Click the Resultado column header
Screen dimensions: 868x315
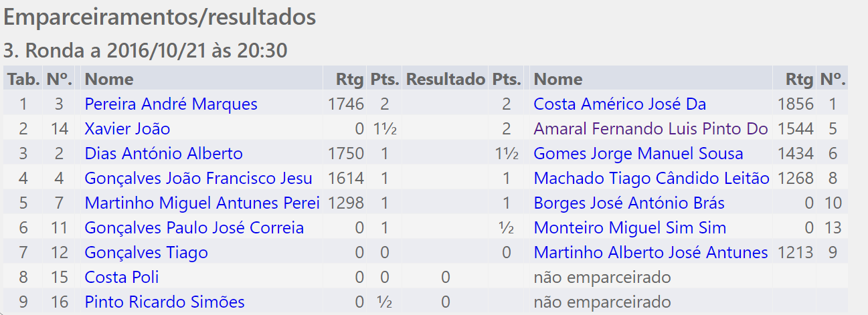(x=445, y=80)
